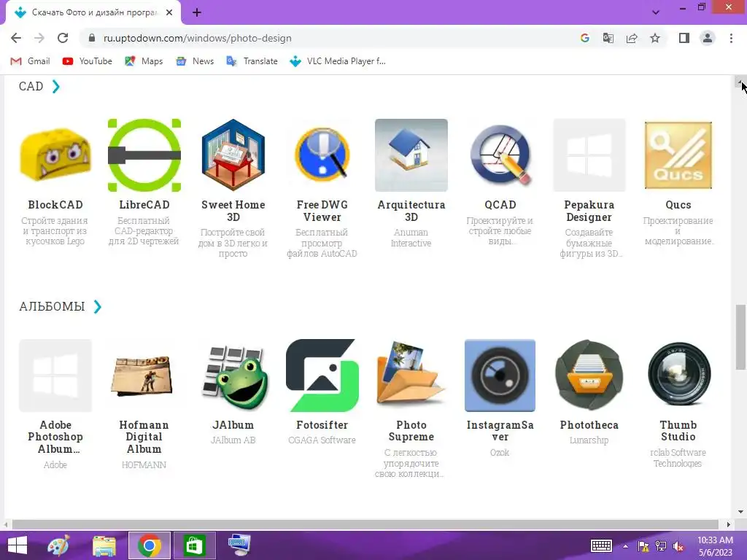Image resolution: width=747 pixels, height=560 pixels.
Task: Click the horizontal scrollbar at page bottom
Action: [x=365, y=524]
